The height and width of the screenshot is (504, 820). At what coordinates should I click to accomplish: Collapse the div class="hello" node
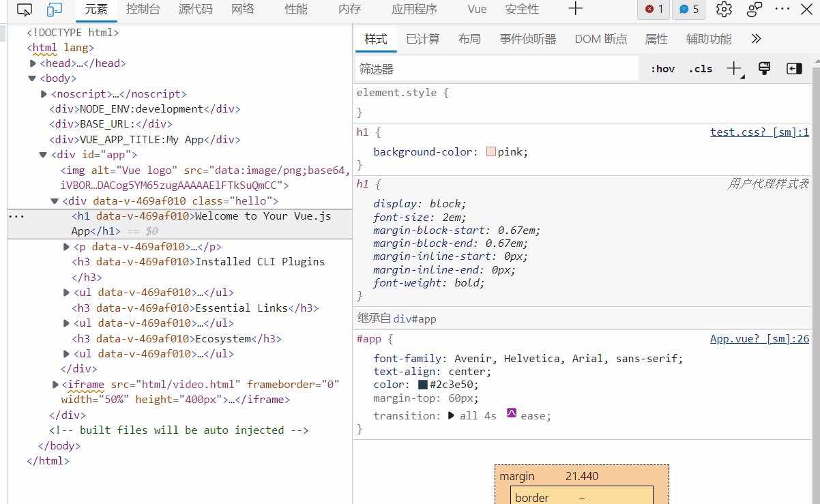[x=55, y=201]
